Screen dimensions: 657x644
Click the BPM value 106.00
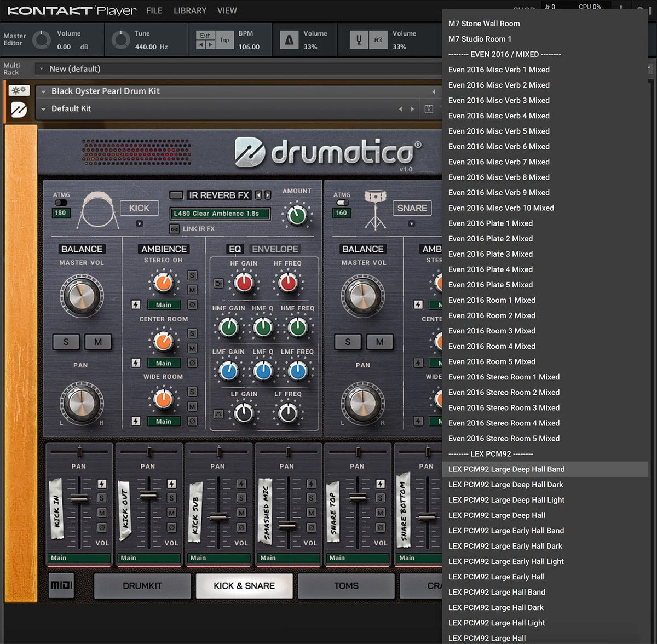click(249, 47)
